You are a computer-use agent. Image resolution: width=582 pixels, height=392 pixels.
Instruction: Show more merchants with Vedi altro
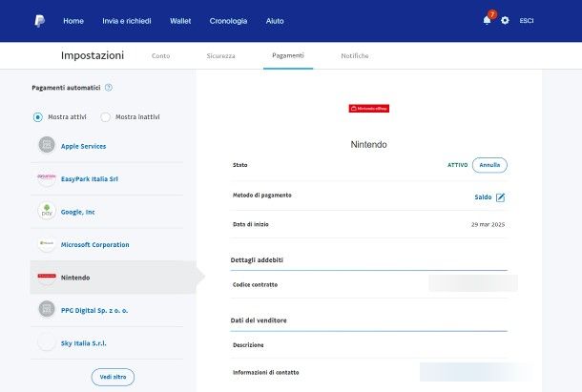pos(113,377)
